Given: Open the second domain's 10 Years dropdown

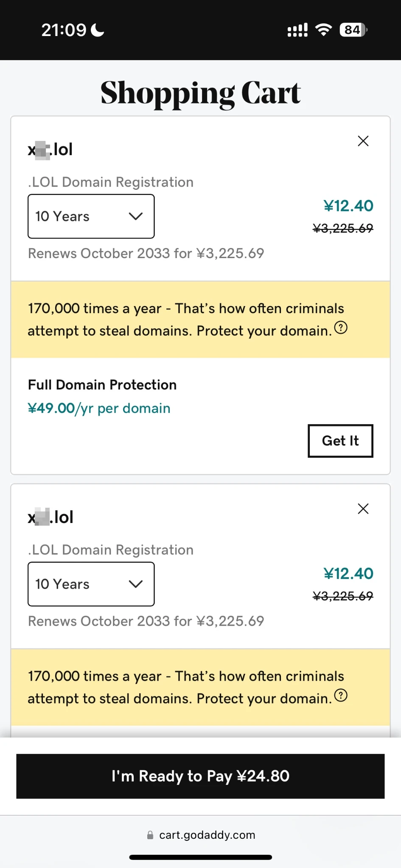Looking at the screenshot, I should tap(91, 584).
